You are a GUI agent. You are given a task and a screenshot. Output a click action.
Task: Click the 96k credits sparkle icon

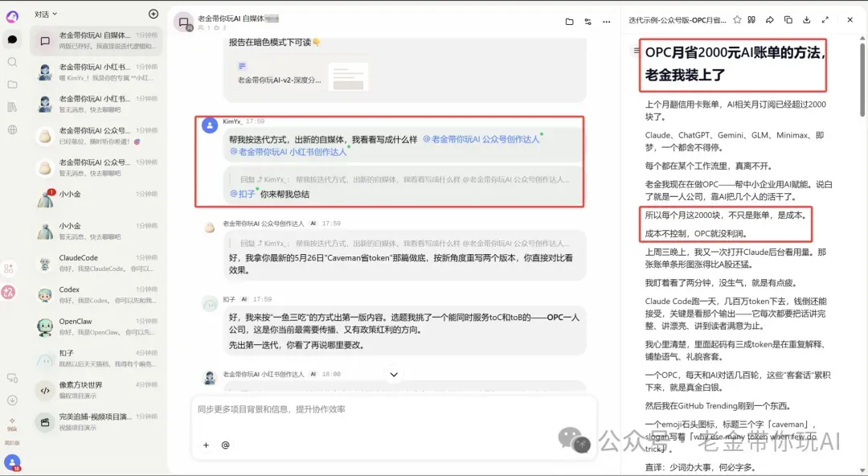12,425
